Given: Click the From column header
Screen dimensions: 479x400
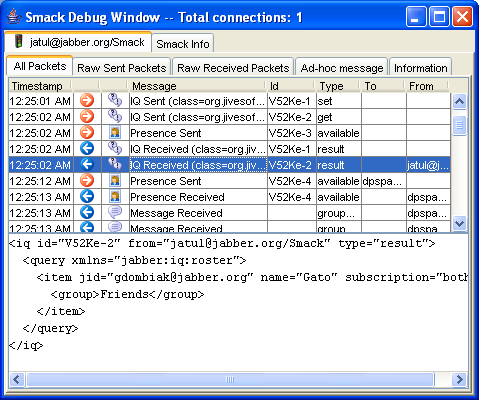Looking at the screenshot, I should 428,86.
